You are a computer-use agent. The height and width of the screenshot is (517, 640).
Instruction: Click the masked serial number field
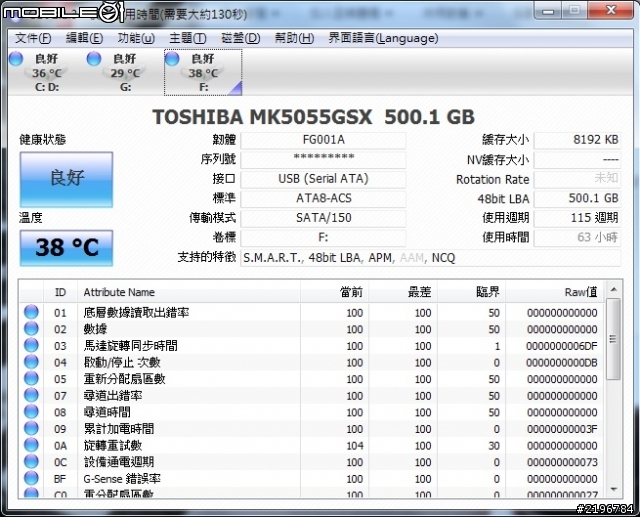click(323, 159)
